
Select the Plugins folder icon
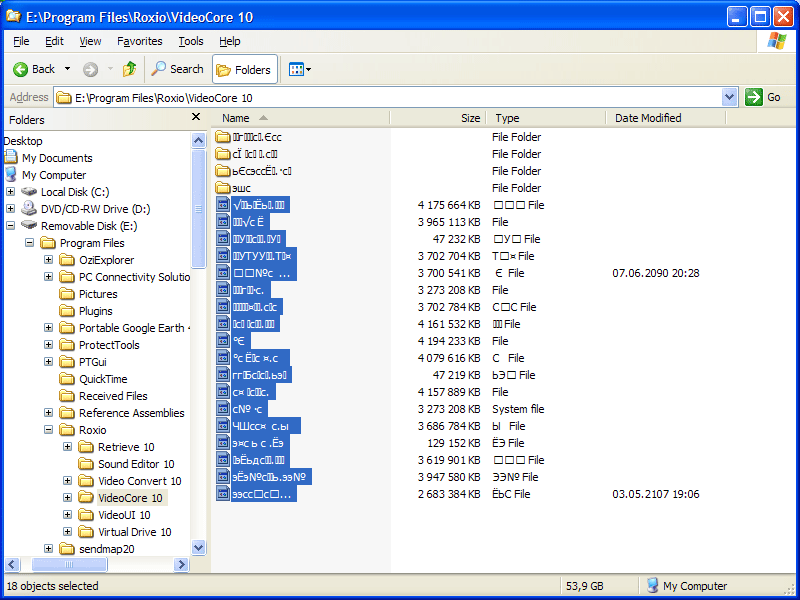pos(67,311)
